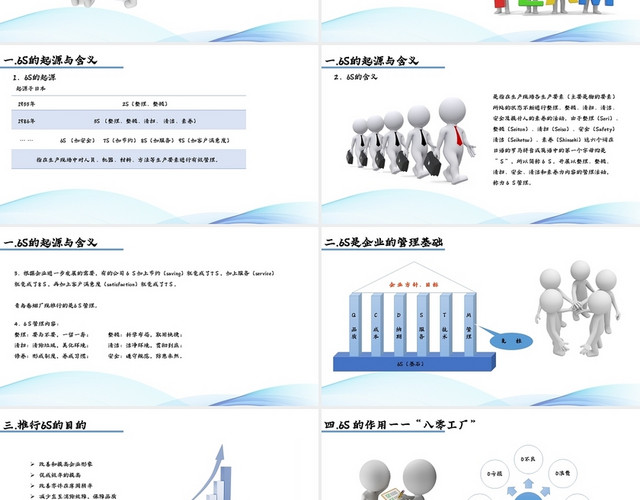The image size is (640, 500).
Task: Click the blue 支柱 speech bubble
Action: (509, 340)
